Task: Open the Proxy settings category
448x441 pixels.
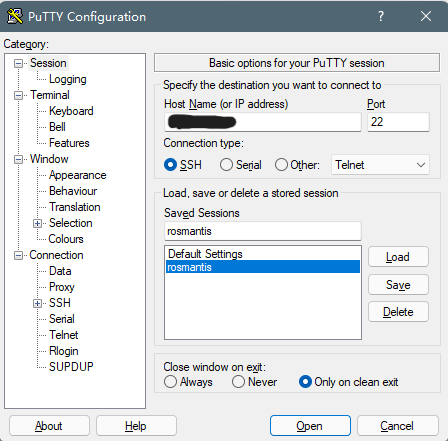Action: [x=62, y=287]
